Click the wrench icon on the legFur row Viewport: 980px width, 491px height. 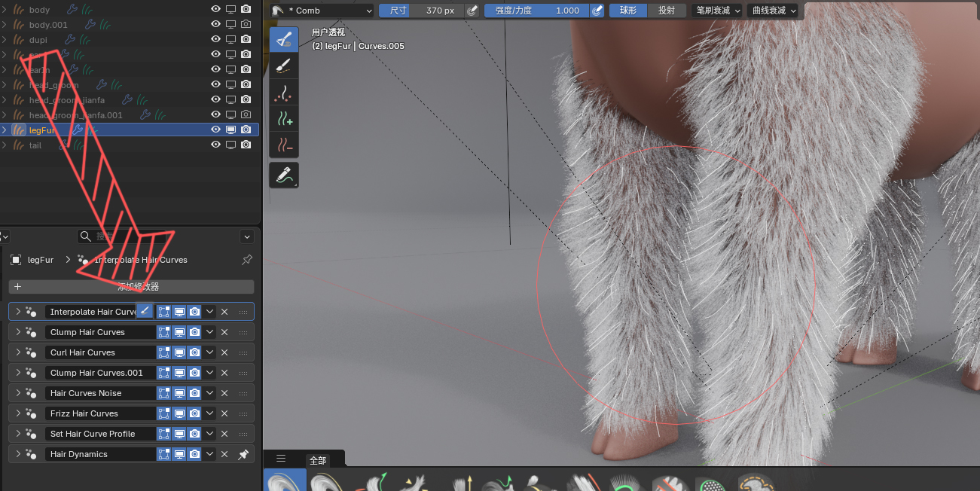[x=78, y=130]
